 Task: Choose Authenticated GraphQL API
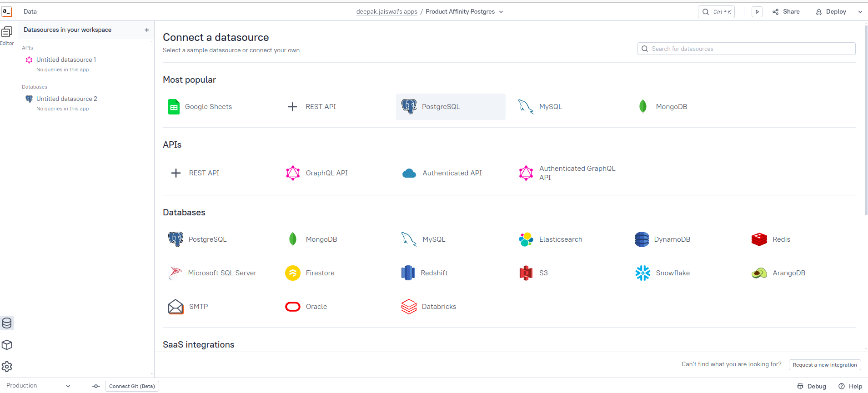(x=567, y=173)
